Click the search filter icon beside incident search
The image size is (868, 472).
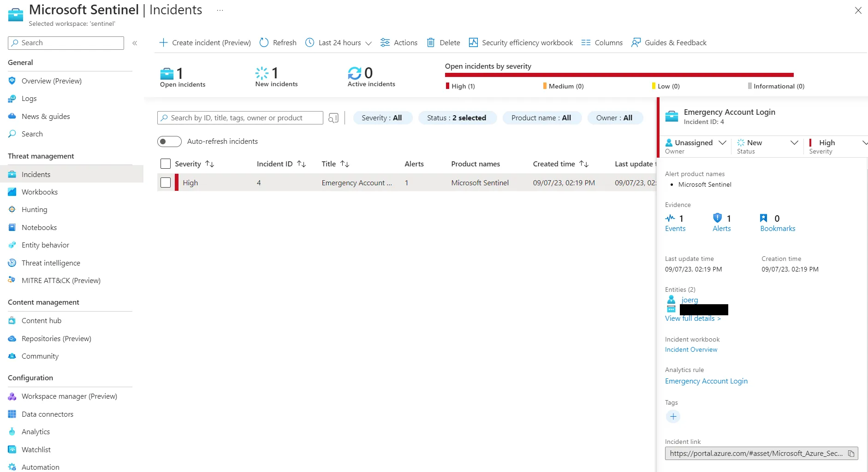click(x=333, y=118)
